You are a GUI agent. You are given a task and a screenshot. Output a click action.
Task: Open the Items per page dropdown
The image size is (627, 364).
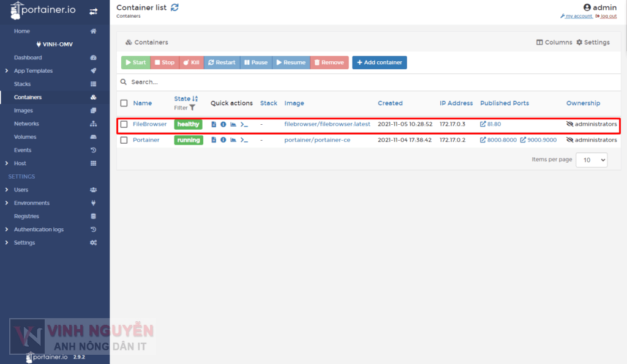591,160
